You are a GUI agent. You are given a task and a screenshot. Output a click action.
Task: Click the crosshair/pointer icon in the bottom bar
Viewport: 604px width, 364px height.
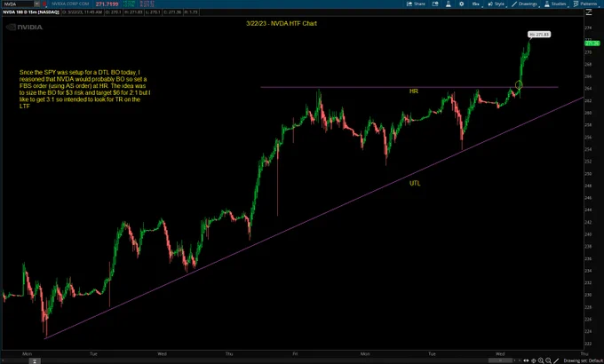click(534, 360)
